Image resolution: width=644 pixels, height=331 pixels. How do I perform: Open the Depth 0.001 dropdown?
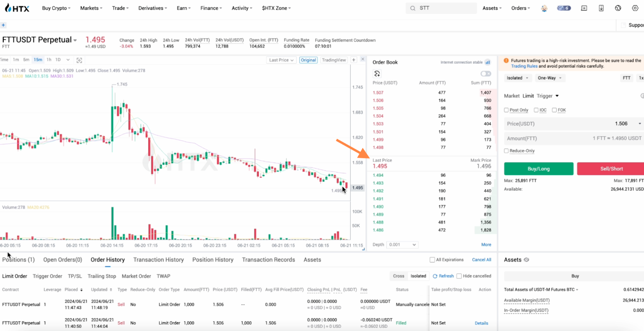tap(402, 245)
